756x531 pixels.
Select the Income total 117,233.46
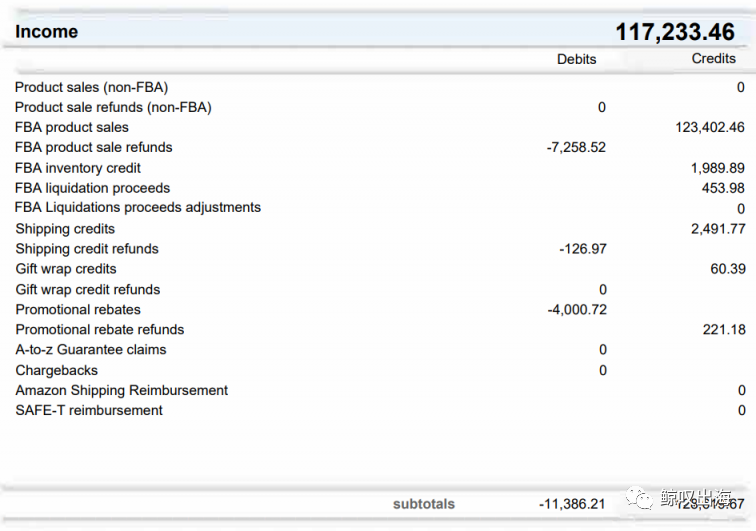[675, 32]
